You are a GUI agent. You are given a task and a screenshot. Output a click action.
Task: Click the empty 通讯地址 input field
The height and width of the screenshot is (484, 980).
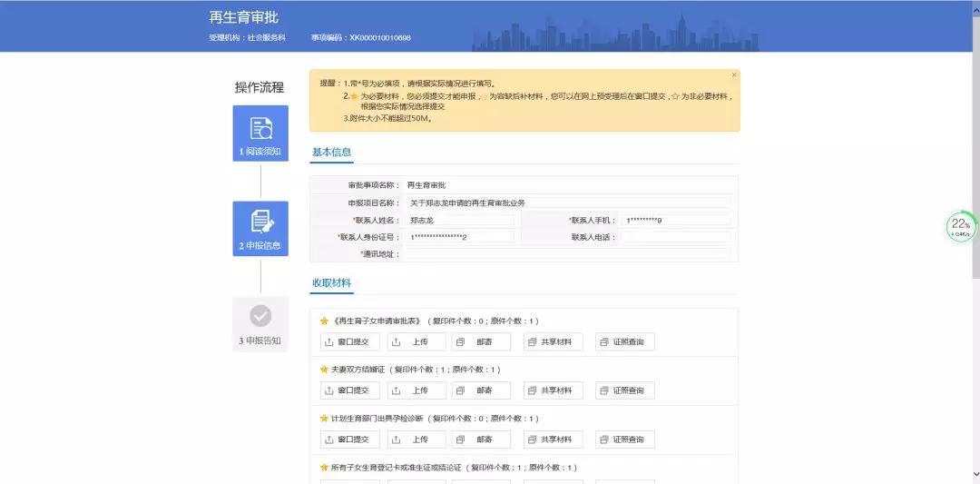(x=566, y=254)
